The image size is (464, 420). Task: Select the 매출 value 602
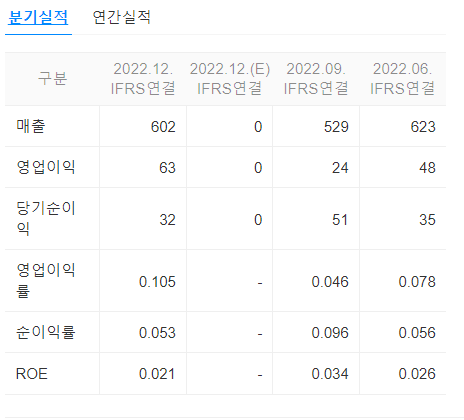163,127
